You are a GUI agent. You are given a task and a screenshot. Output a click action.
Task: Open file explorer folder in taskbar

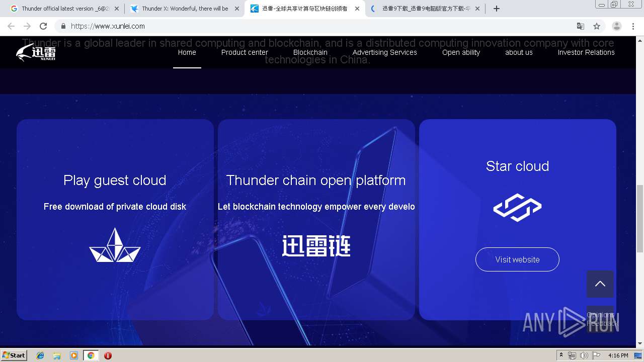point(57,355)
